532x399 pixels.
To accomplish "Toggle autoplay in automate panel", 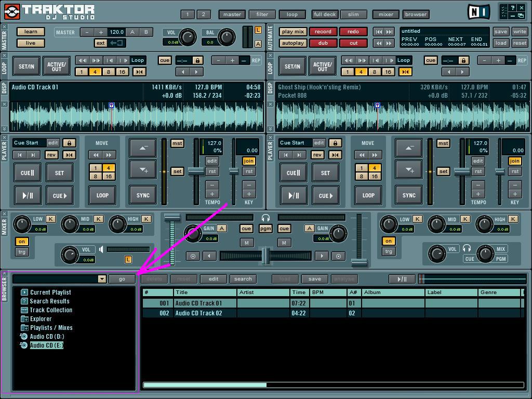I will [x=293, y=43].
